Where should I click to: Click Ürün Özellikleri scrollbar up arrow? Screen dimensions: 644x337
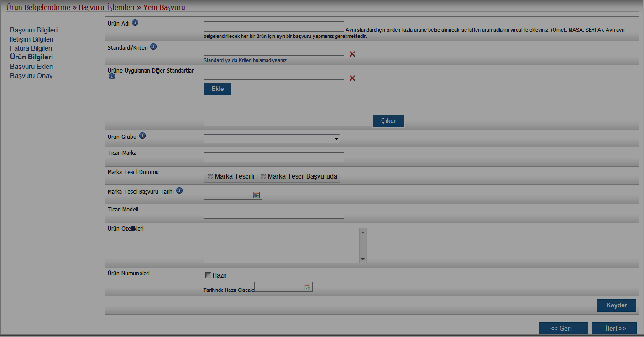[x=363, y=232]
